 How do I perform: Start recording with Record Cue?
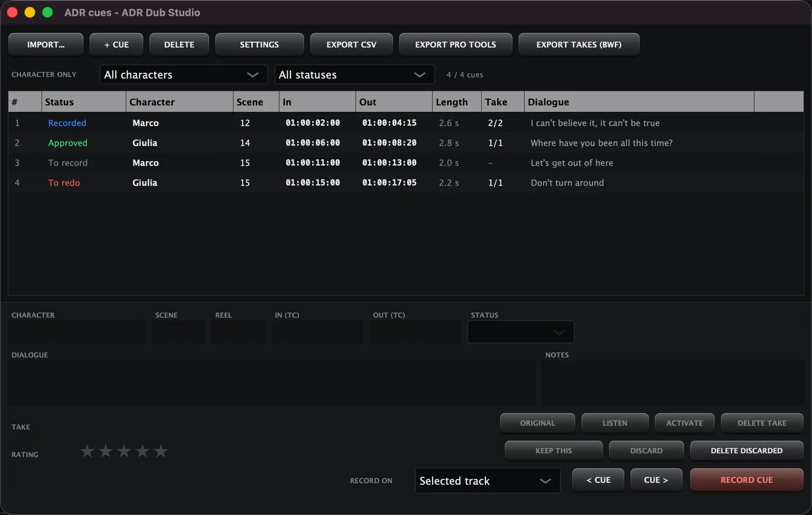pyautogui.click(x=746, y=480)
